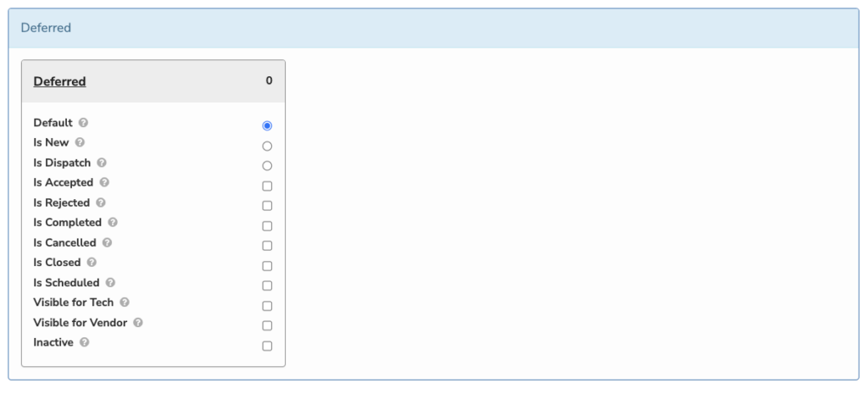This screenshot has width=868, height=394.
Task: Open help tooltip for Is Dispatch
Action: 102,163
